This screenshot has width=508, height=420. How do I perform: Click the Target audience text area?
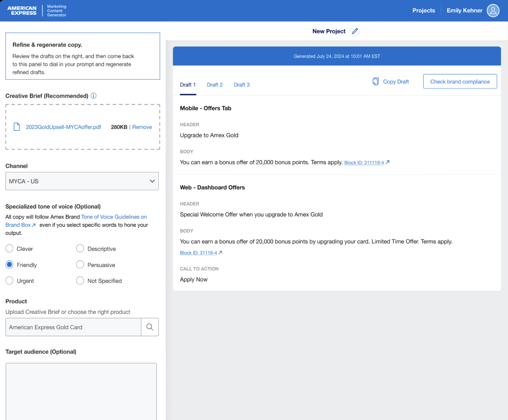point(81,391)
